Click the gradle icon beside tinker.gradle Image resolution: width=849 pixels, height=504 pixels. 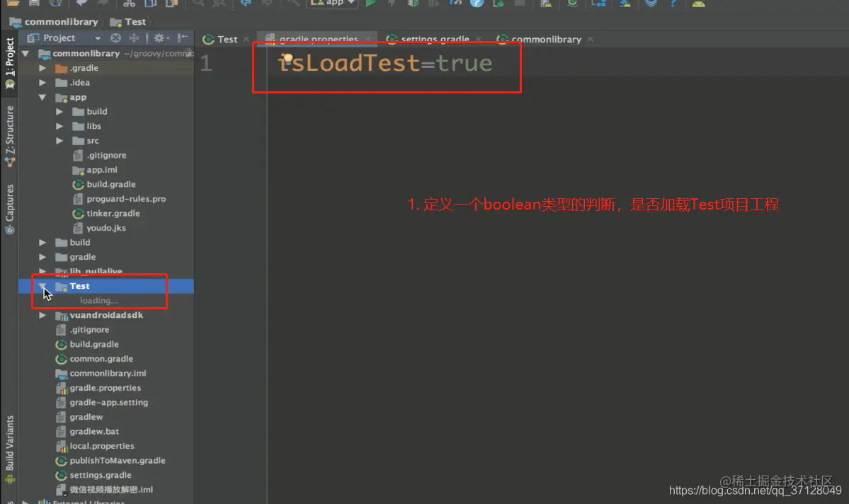pyautogui.click(x=78, y=214)
